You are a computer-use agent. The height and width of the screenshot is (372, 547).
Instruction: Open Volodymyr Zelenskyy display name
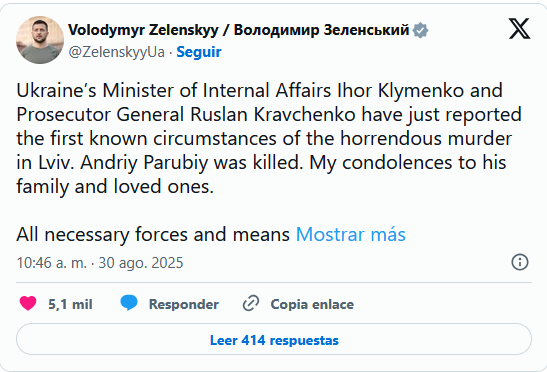click(x=143, y=30)
